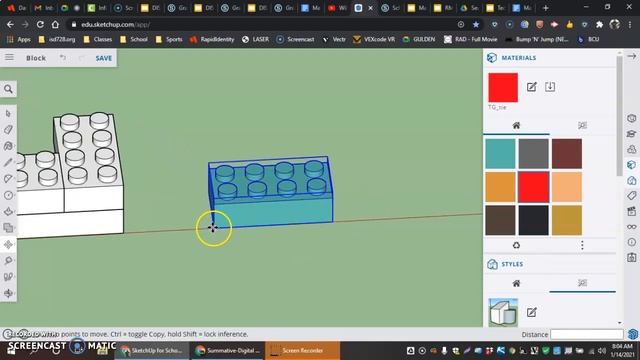Click the right panel scrollbar
The width and height of the screenshot is (640, 360).
tap(620, 116)
